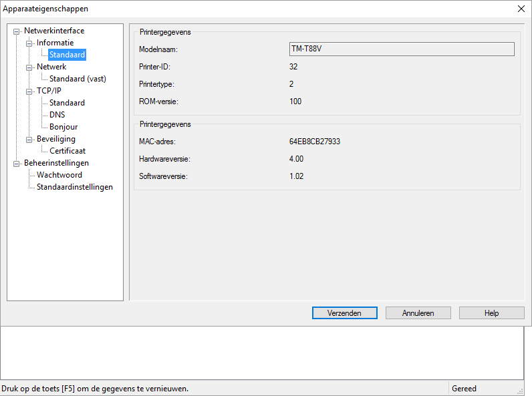This screenshot has height=396, width=532.
Task: Click the Softwareversie value 1.02
Action: (296, 176)
